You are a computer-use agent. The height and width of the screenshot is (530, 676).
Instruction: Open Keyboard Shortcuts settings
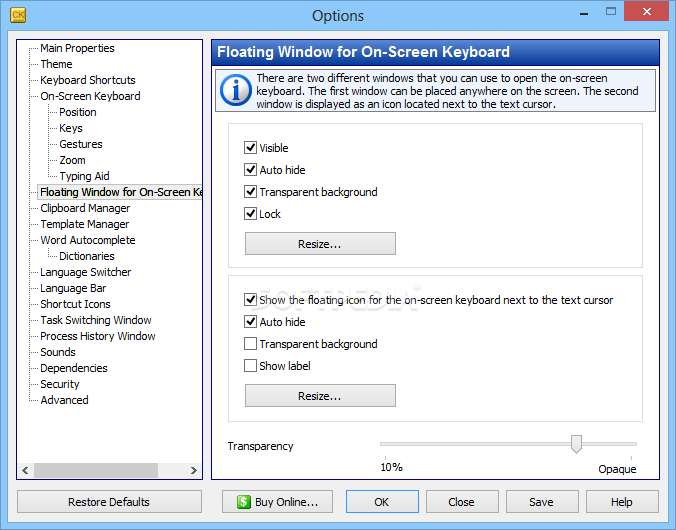(x=88, y=80)
